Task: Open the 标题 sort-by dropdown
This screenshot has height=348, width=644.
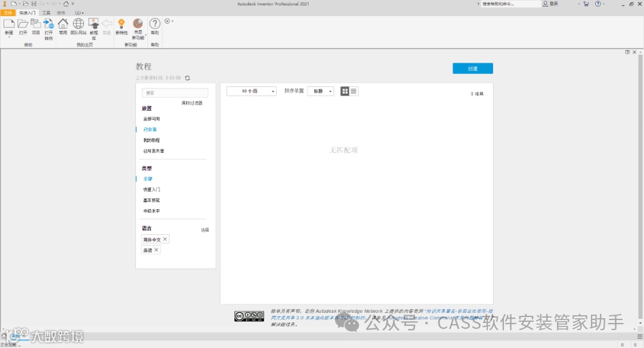Action: 320,91
